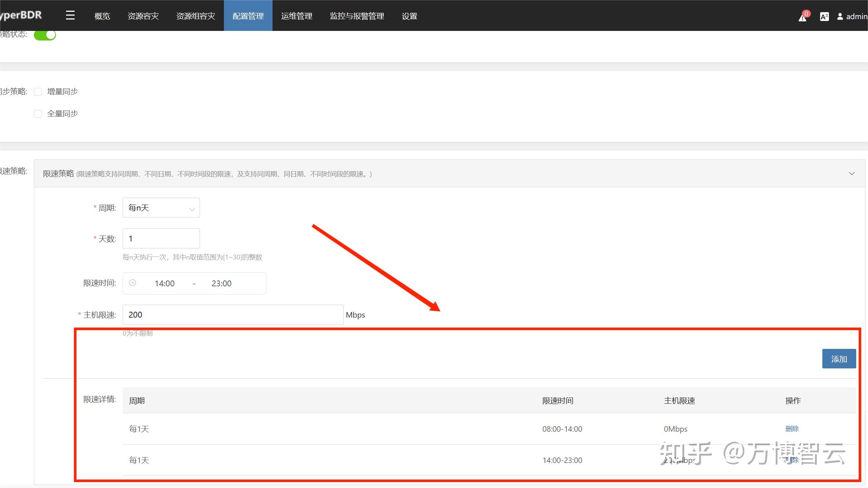Click the clock icon in the 限速时间 field
This screenshot has height=488, width=868.
[133, 283]
